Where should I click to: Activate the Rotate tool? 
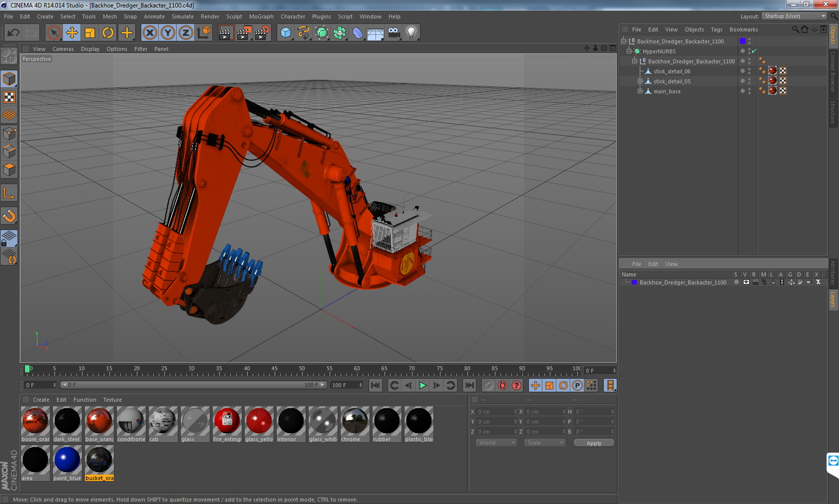[x=108, y=33]
